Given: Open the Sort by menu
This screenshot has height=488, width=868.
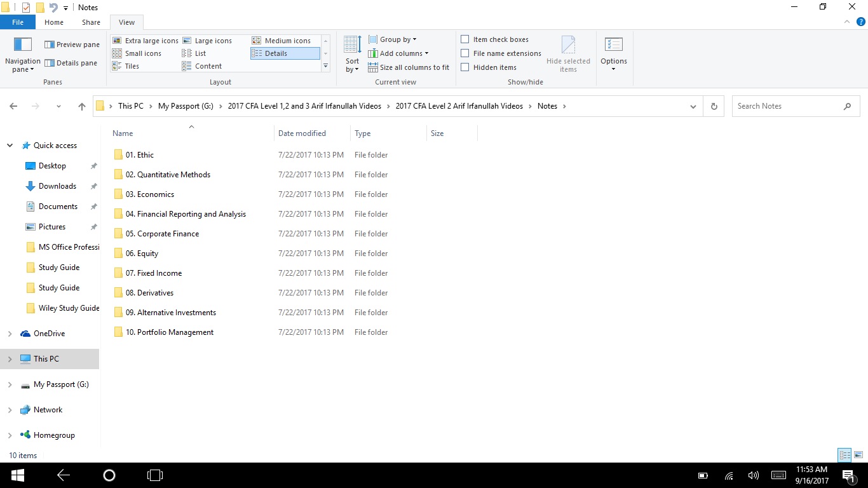Looking at the screenshot, I should [352, 55].
